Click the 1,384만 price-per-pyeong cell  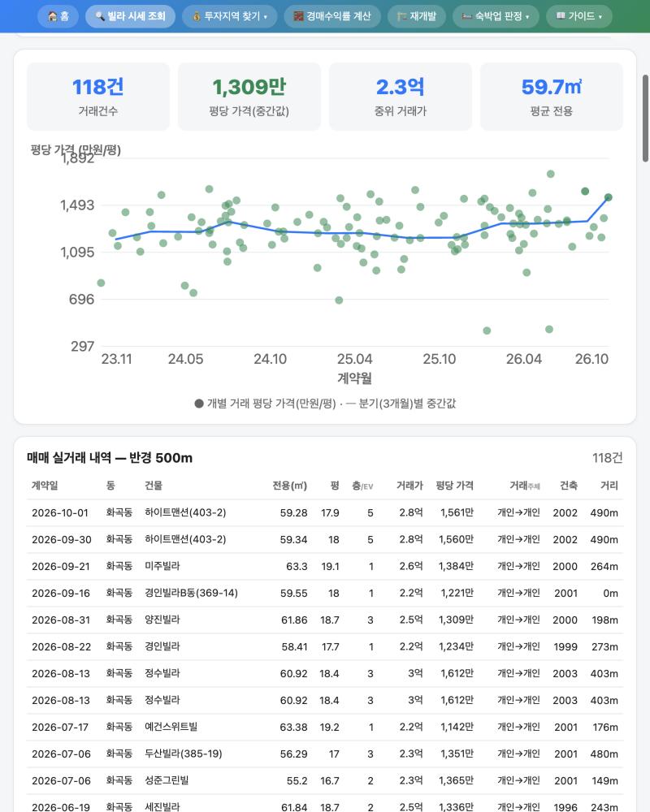tap(456, 566)
